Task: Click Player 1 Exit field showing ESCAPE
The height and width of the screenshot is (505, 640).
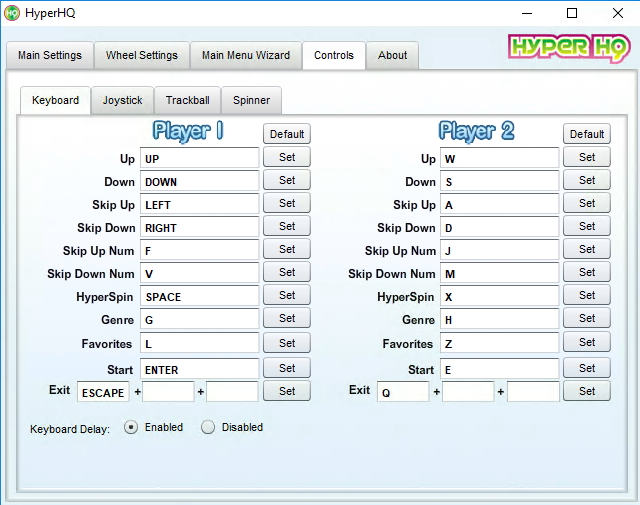Action: [103, 392]
